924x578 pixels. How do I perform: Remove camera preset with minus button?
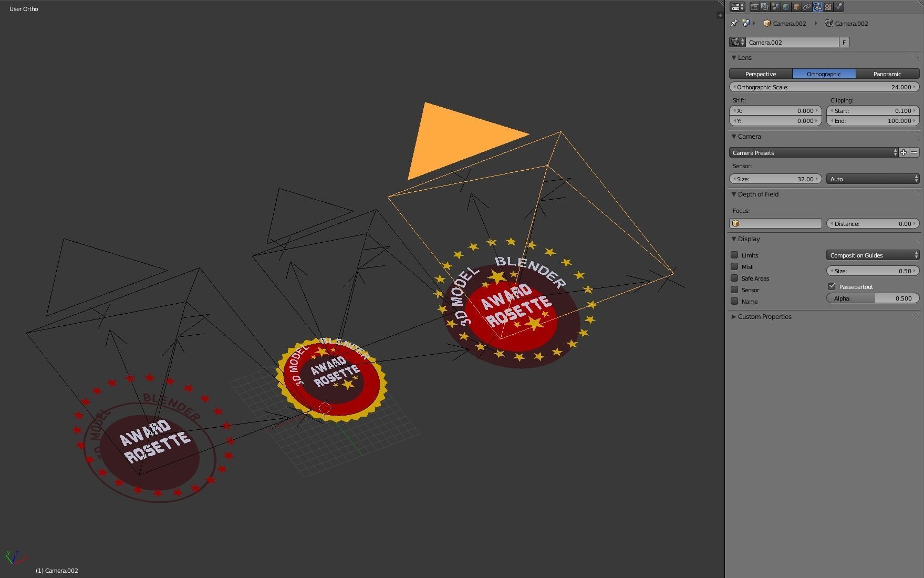pyautogui.click(x=914, y=152)
